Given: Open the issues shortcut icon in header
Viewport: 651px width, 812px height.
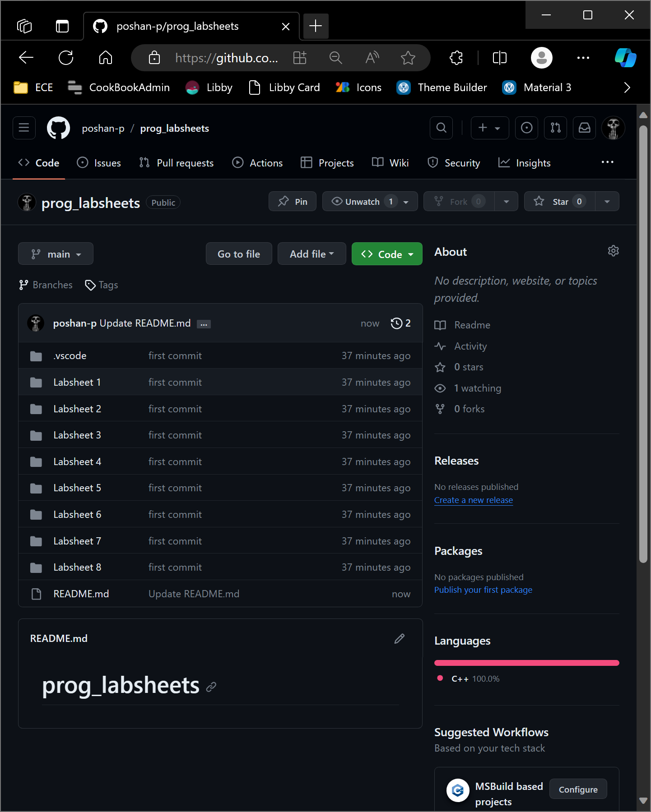Looking at the screenshot, I should pos(526,128).
